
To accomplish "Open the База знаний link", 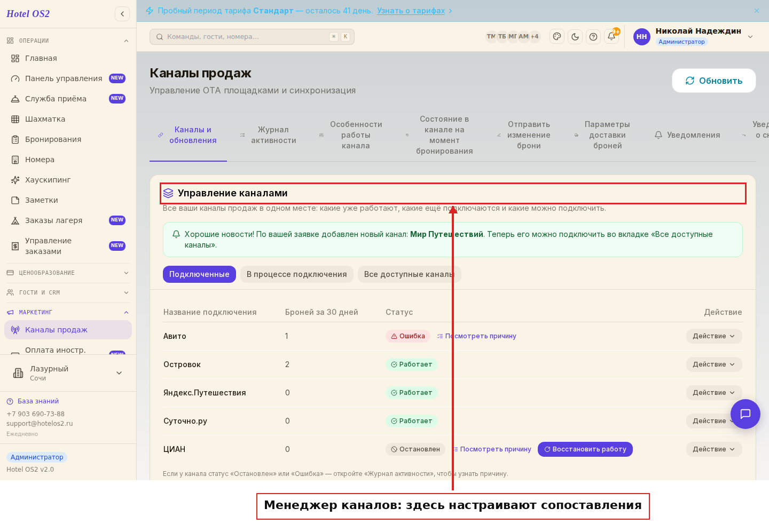I will (33, 401).
